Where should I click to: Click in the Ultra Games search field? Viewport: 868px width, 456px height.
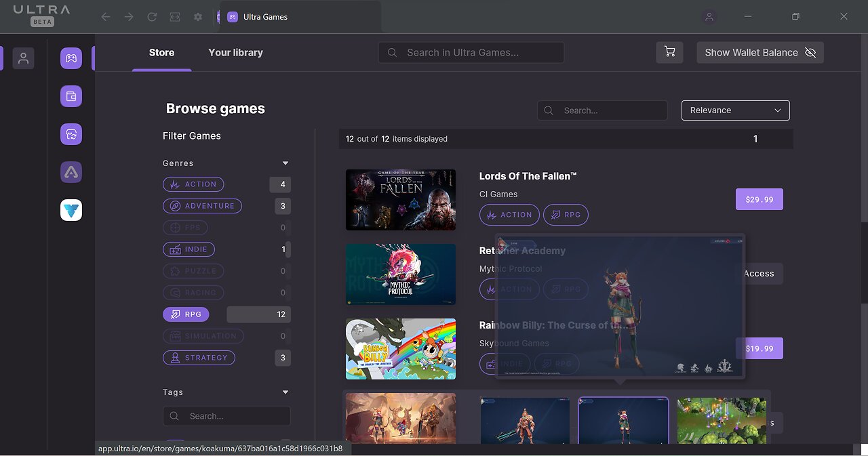(471, 52)
